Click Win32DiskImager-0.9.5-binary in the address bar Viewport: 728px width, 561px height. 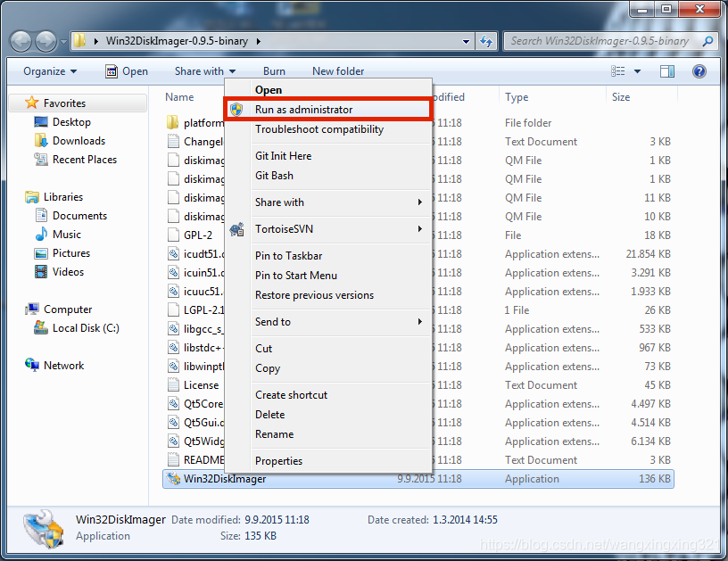pos(177,41)
